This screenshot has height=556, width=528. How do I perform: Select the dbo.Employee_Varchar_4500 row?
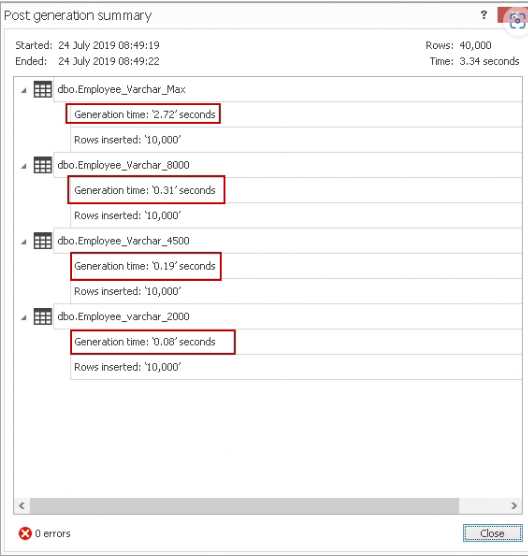(288, 241)
